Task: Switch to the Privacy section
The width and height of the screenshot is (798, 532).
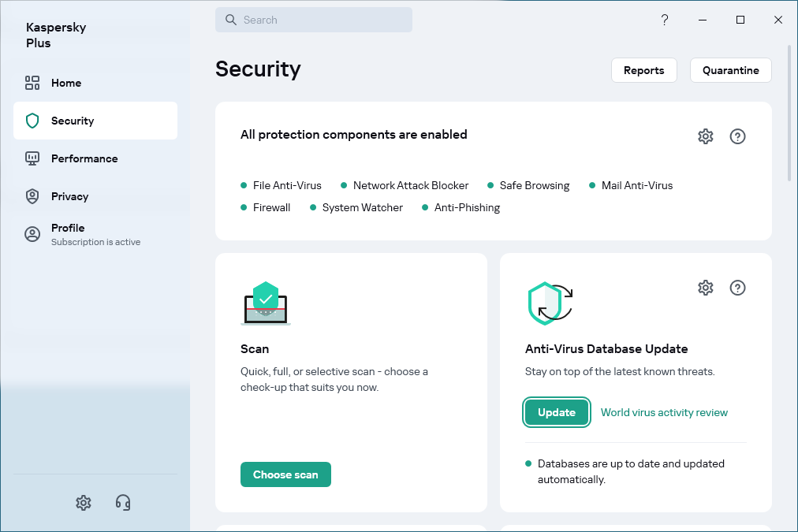Action: [x=69, y=196]
